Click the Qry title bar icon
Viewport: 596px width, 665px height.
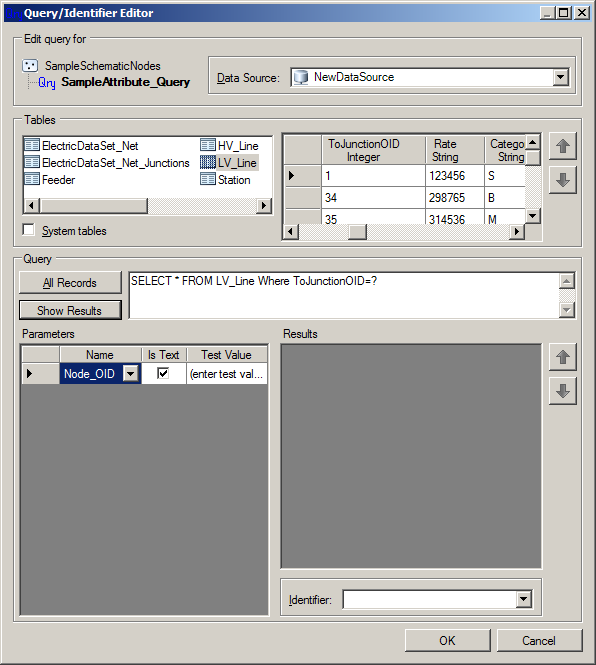13,14
